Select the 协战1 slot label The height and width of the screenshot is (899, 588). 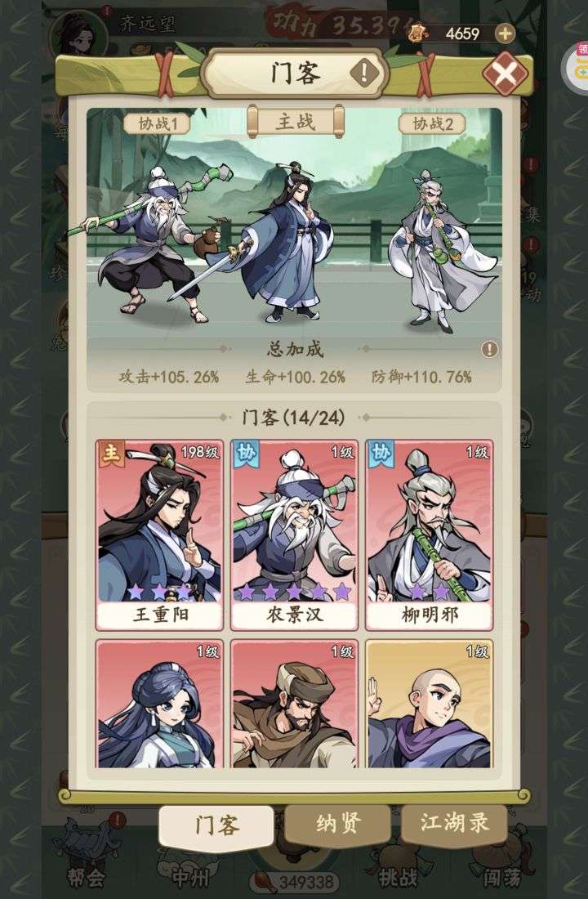point(157,123)
